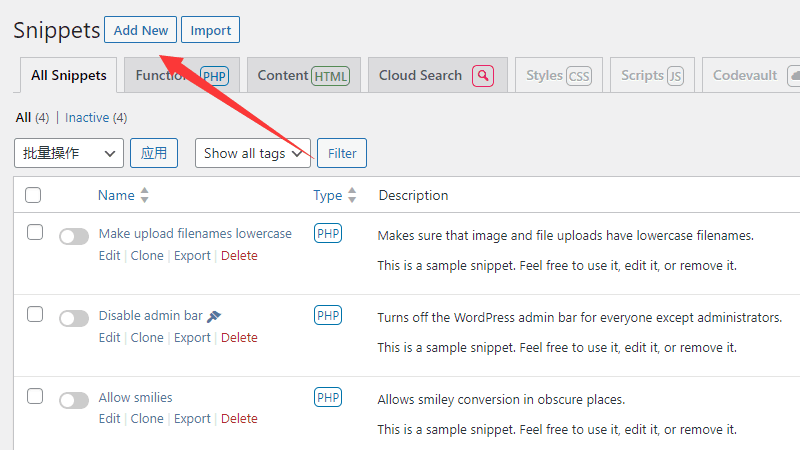800x450 pixels.
Task: Click the PHP badge for Make upload filenames lowercase
Action: (x=328, y=234)
